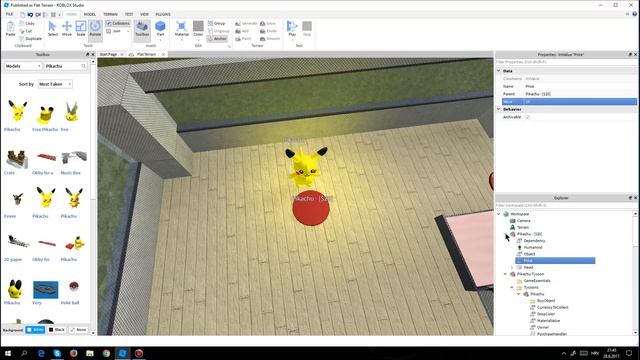The width and height of the screenshot is (640, 360).
Task: Select the Select tool in the ribbon
Action: pos(52,29)
